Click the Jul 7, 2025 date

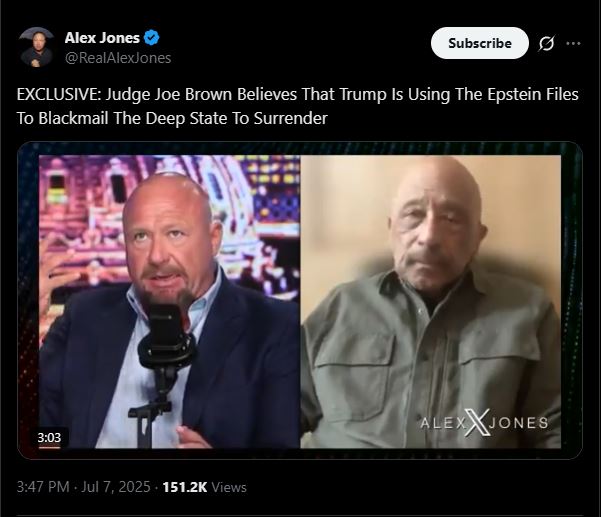116,487
